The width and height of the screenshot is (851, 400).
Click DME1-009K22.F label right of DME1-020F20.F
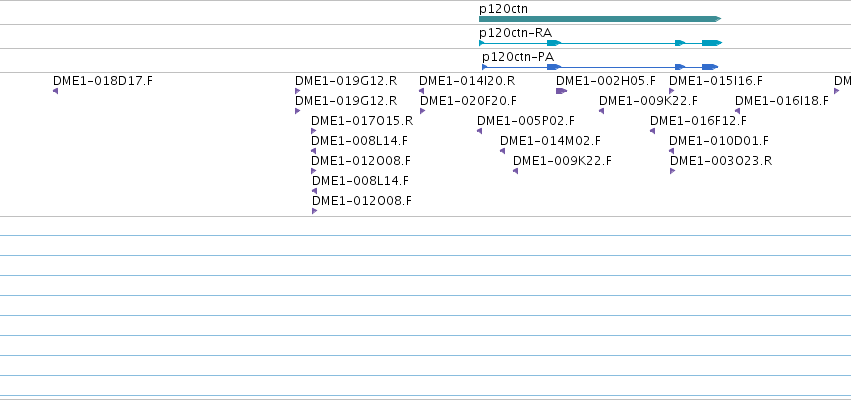coord(649,101)
